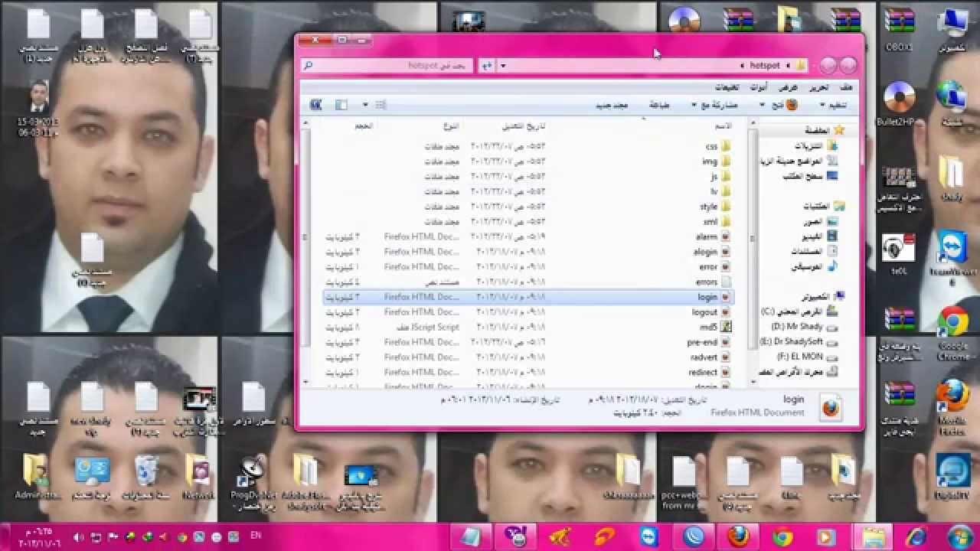
Task: Click the طباعة (Print) toolbar button
Action: point(659,105)
